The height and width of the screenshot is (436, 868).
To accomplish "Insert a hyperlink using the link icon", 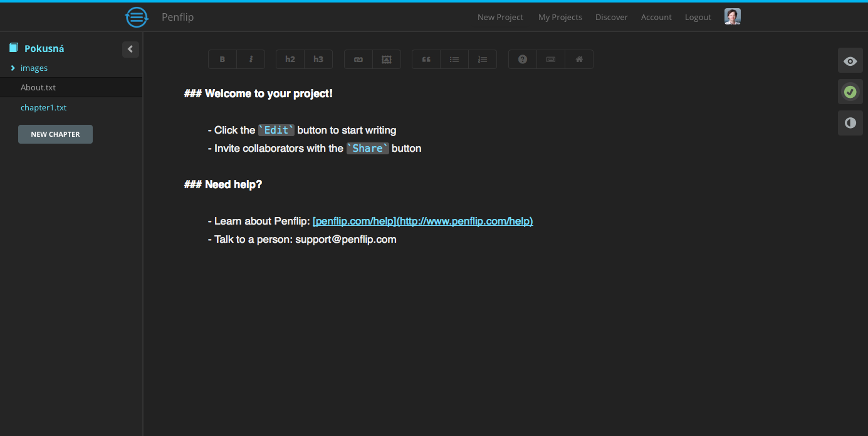I will [x=358, y=59].
